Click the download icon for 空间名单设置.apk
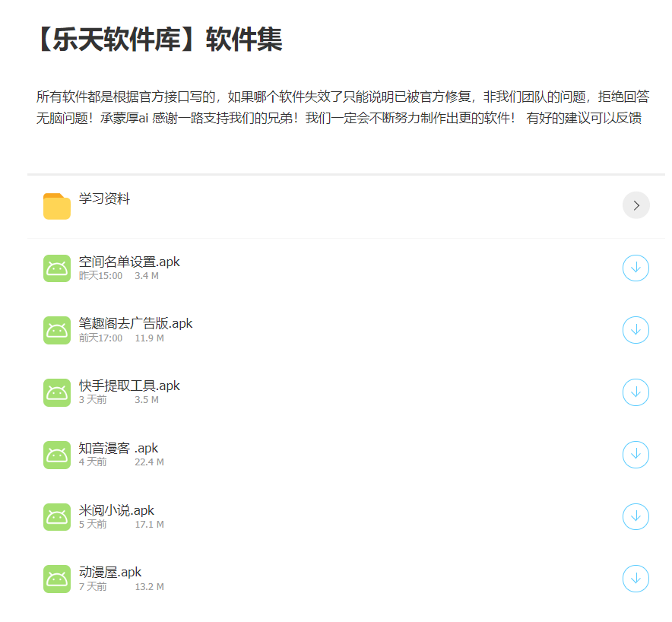This screenshot has width=672, height=622. click(636, 268)
